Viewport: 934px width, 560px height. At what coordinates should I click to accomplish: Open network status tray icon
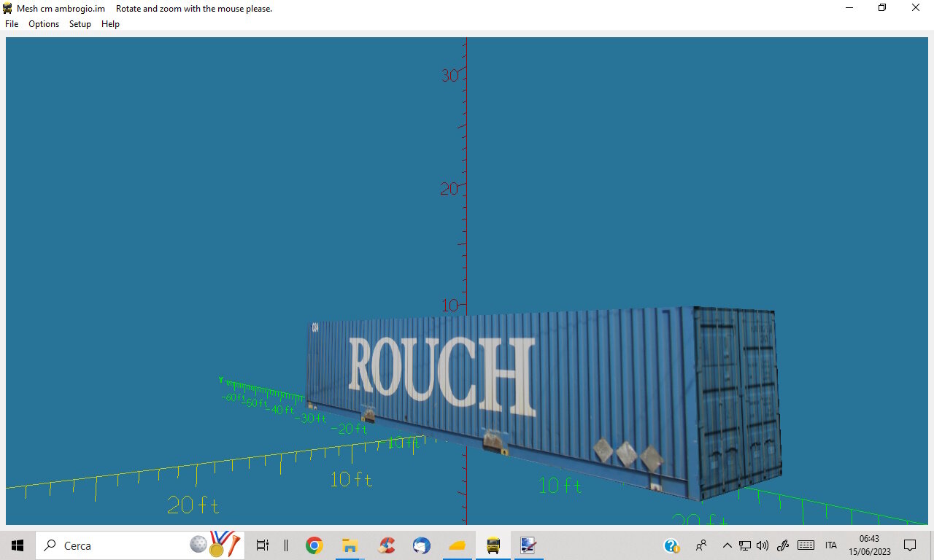(745, 545)
